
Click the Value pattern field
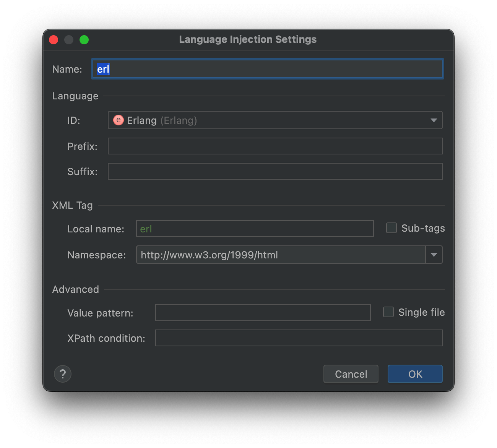263,313
